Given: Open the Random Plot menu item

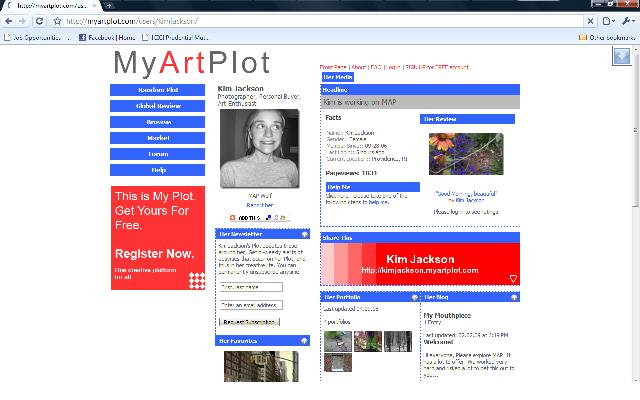Looking at the screenshot, I should (158, 90).
